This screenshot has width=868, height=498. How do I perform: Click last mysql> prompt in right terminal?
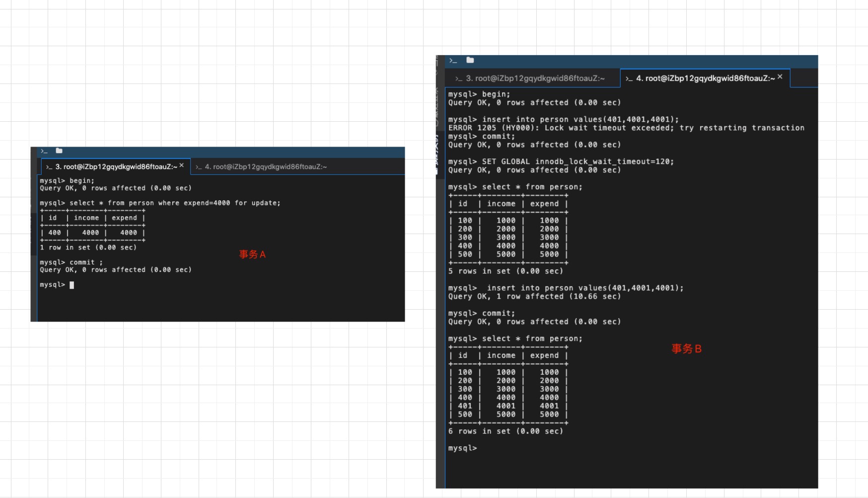(x=462, y=448)
